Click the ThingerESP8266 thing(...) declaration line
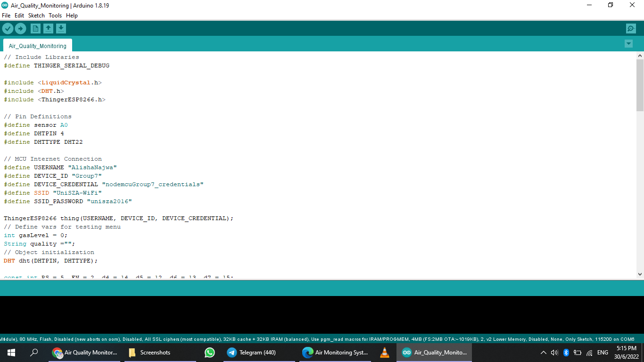This screenshot has width=644, height=362. [x=119, y=218]
